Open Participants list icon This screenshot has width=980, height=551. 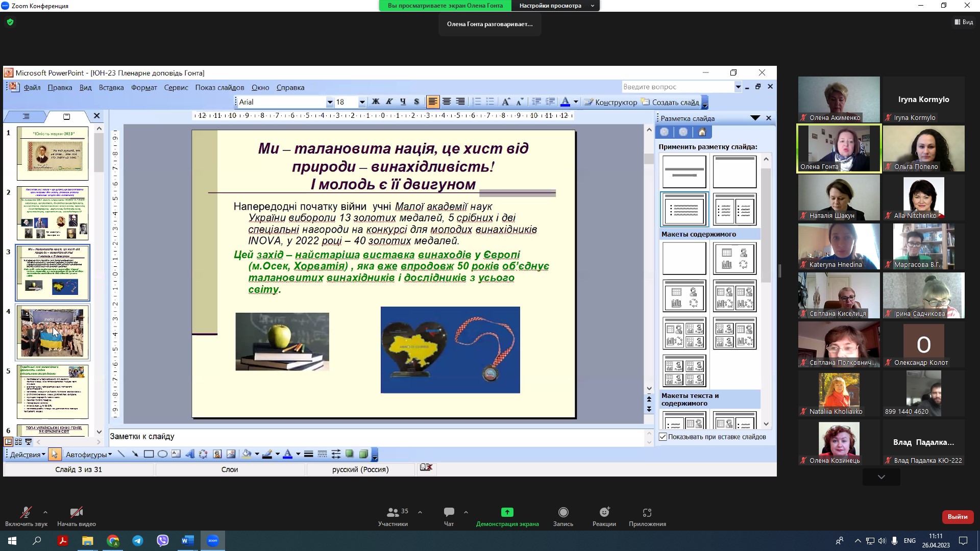393,512
